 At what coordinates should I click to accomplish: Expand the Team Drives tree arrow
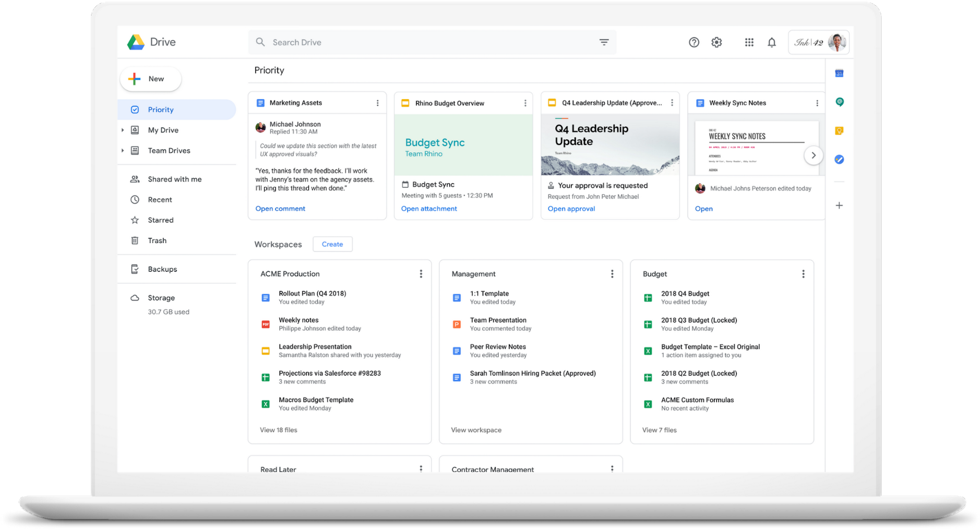[x=123, y=150]
